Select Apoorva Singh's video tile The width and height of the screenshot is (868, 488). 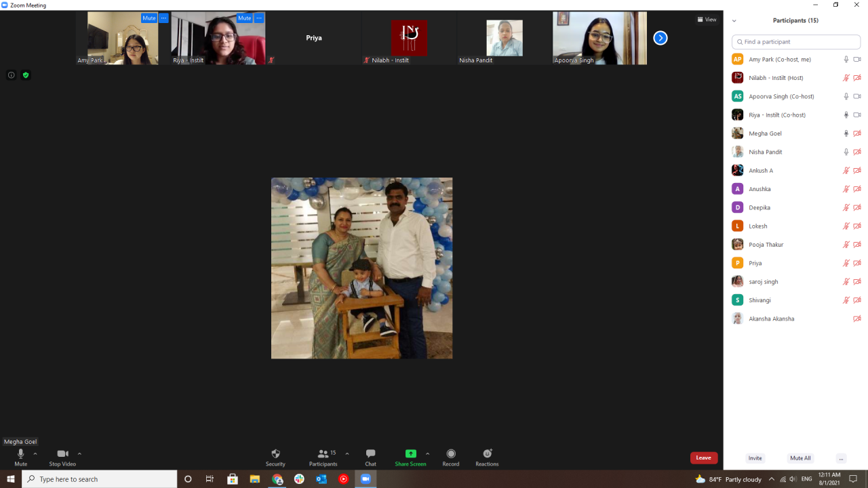(x=599, y=38)
